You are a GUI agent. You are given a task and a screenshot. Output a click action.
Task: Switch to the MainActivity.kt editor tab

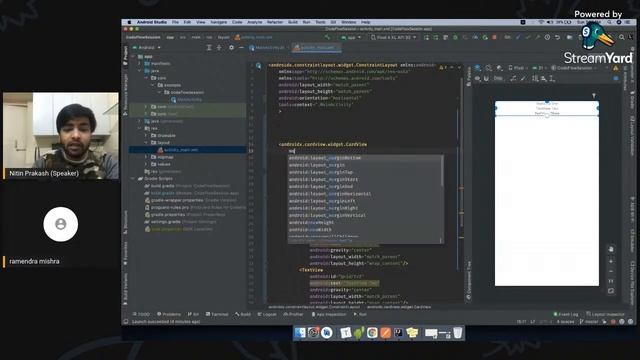(x=267, y=48)
